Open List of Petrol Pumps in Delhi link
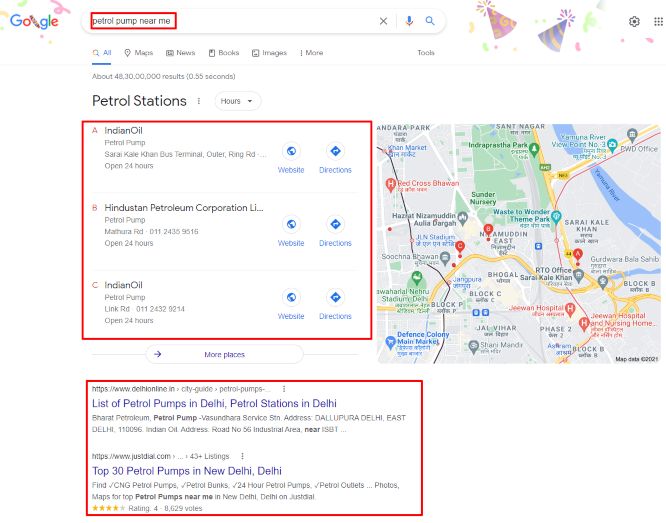Image resolution: width=666 pixels, height=523 pixels. pos(214,403)
